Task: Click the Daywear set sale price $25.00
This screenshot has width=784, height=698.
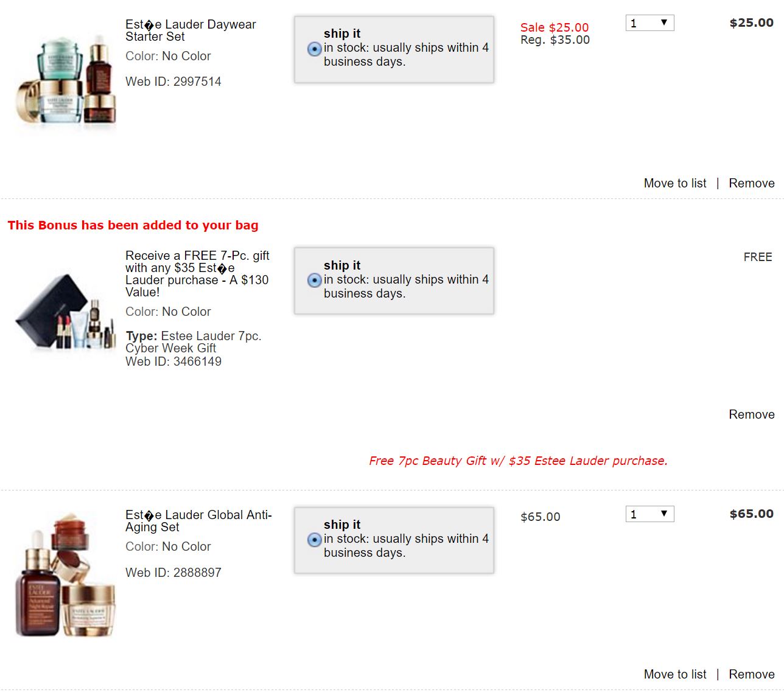Action: (x=555, y=27)
